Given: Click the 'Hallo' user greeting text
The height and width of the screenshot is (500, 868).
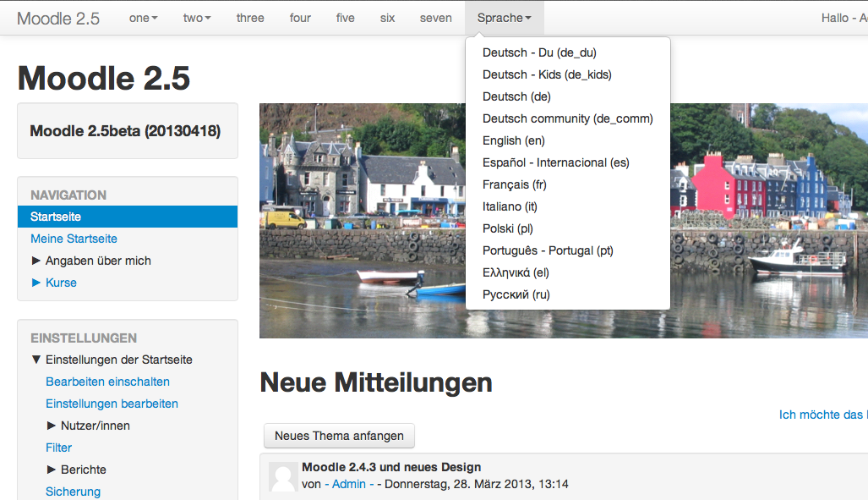Looking at the screenshot, I should [835, 19].
